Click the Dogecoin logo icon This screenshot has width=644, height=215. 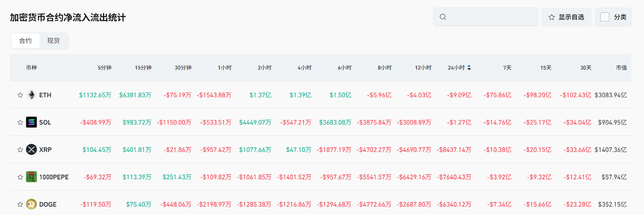(31, 204)
